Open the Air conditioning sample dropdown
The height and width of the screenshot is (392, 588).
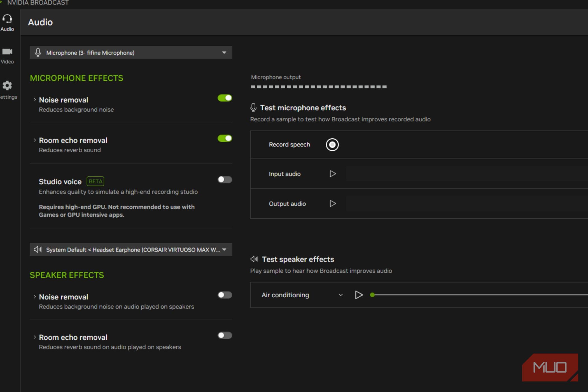(340, 295)
